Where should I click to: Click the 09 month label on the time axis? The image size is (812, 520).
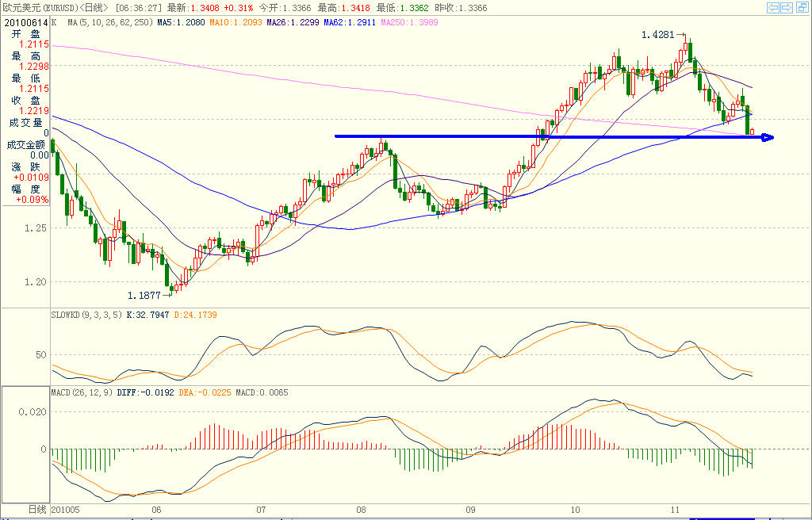click(470, 510)
